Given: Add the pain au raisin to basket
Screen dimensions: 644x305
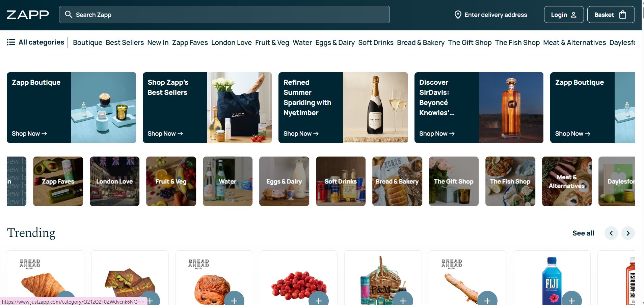Looking at the screenshot, I should coord(234,299).
